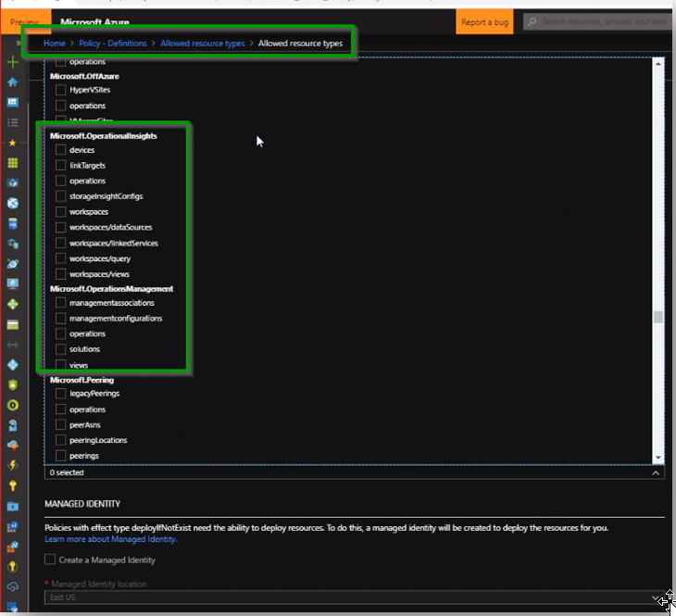Check the devices checkbox under OperationalInsights
This screenshot has height=616, width=676.
(x=61, y=150)
